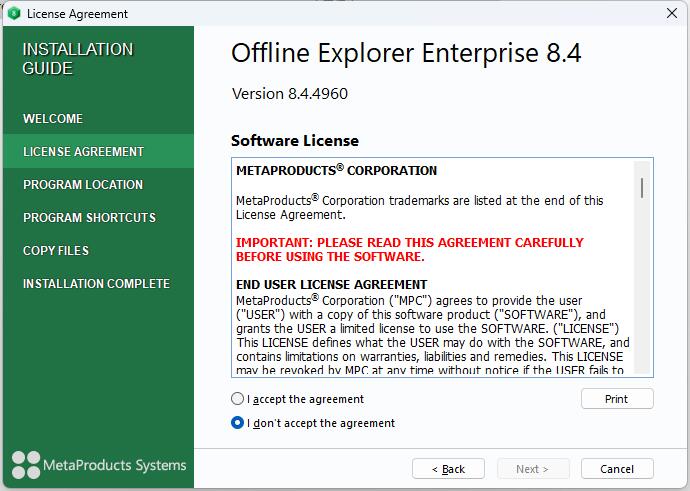The width and height of the screenshot is (690, 491).
Task: Click the red IMPORTANT notice text
Action: [x=410, y=250]
